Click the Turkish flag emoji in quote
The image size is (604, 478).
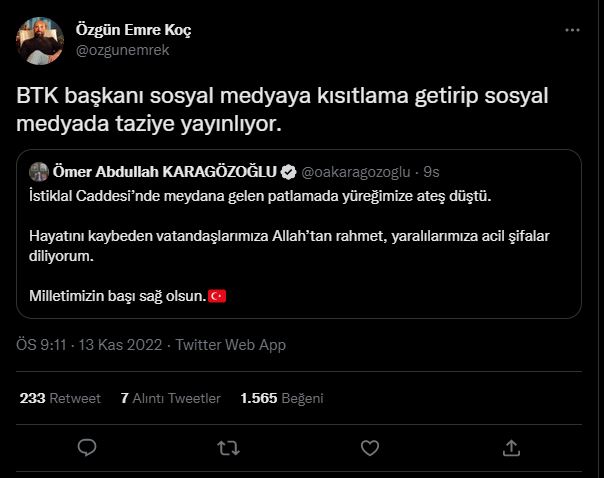(216, 297)
